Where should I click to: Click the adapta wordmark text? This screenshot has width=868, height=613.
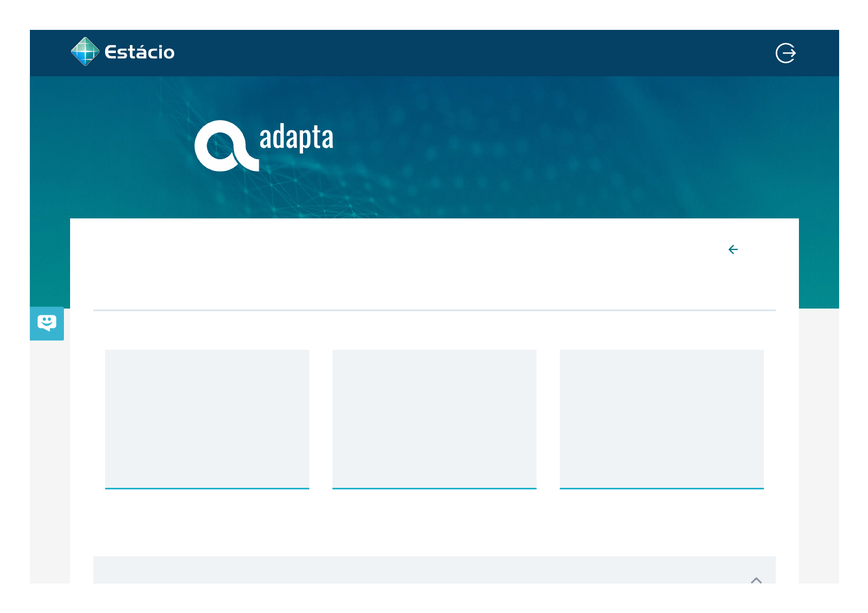296,138
